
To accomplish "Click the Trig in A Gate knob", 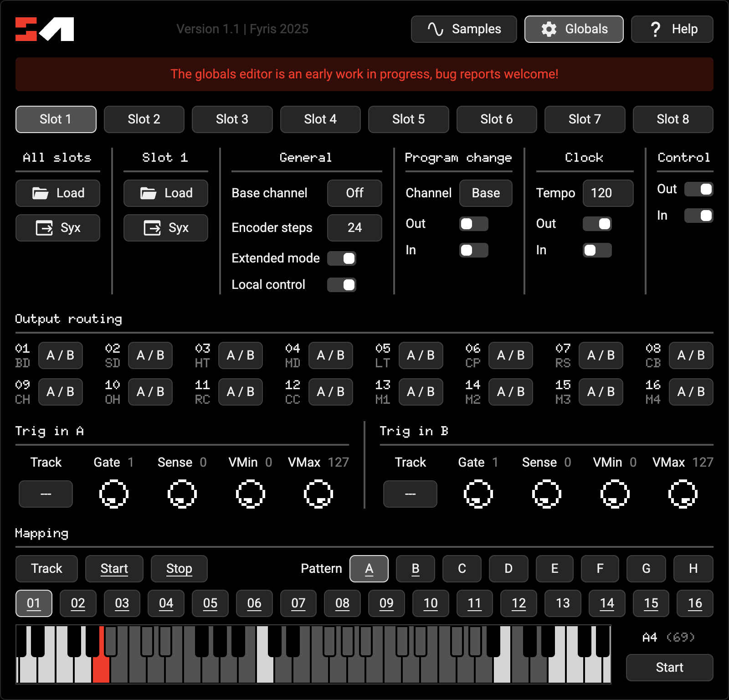I will (x=113, y=494).
